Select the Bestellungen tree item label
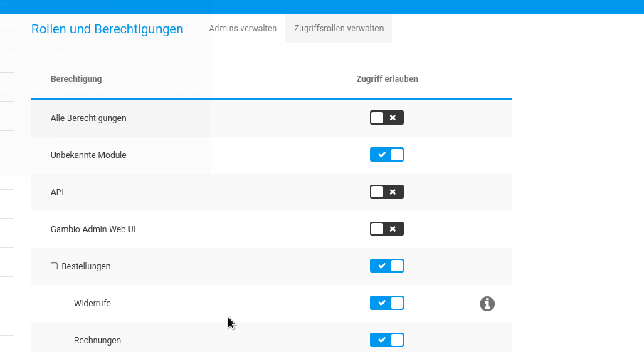Viewport: 644px width, 352px height. 86,266
